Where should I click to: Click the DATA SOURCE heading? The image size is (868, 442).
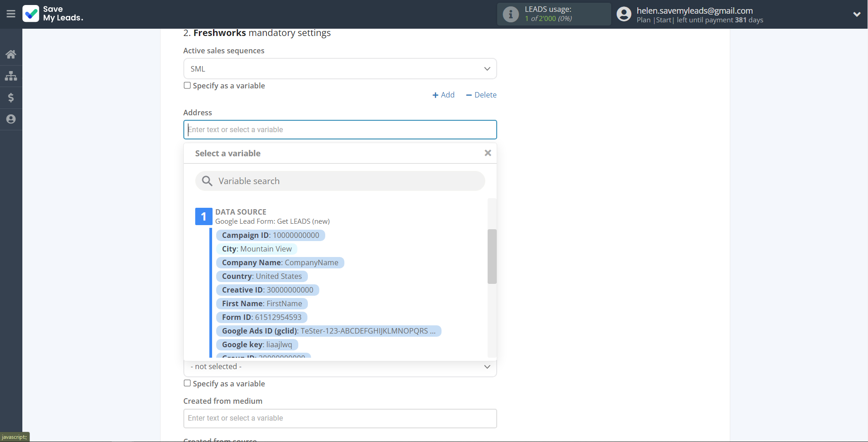click(241, 212)
